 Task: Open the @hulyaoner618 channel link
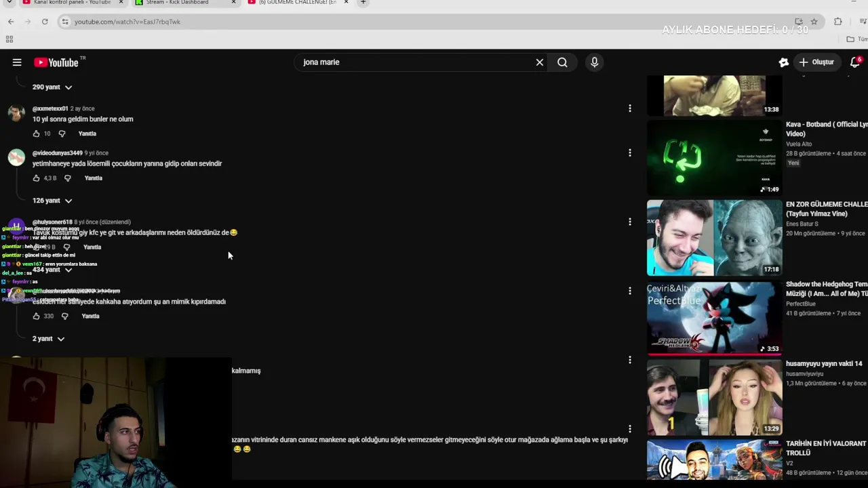click(52, 222)
